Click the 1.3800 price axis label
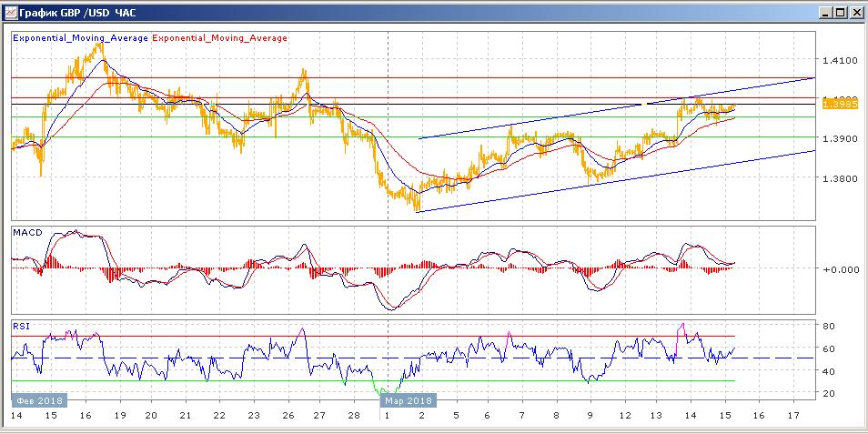Image resolution: width=868 pixels, height=434 pixels. coord(838,178)
